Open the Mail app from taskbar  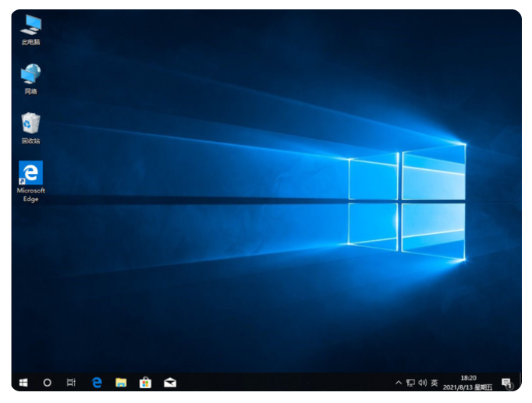pyautogui.click(x=170, y=383)
